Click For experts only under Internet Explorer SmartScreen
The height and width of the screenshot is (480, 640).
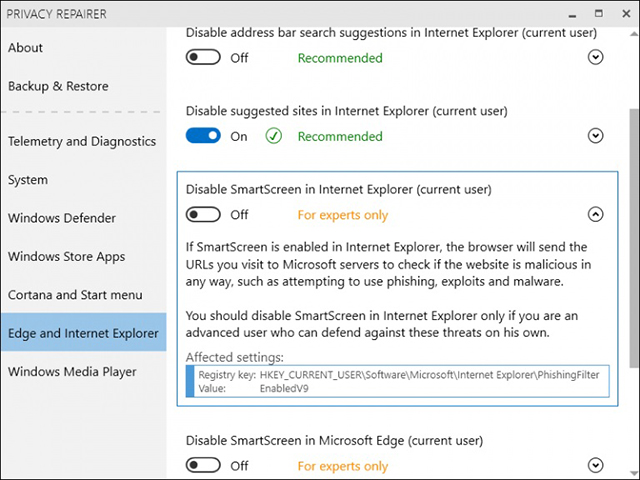pos(343,215)
